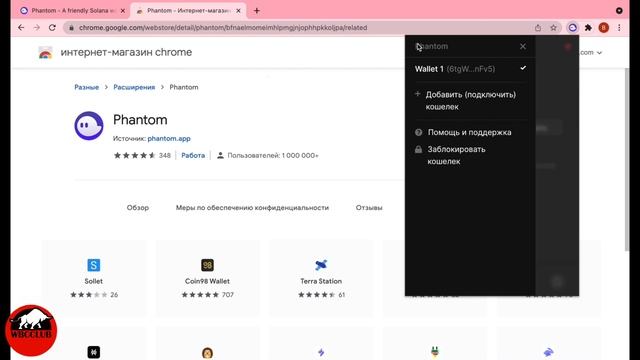The width and height of the screenshot is (640, 360).
Task: Select Wallet 1 (6tgW...nFv5)
Action: (470, 69)
